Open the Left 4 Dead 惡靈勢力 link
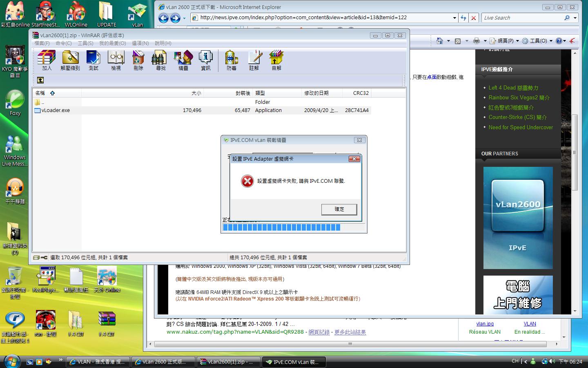Screen dimensions: 588x368 click(514, 88)
